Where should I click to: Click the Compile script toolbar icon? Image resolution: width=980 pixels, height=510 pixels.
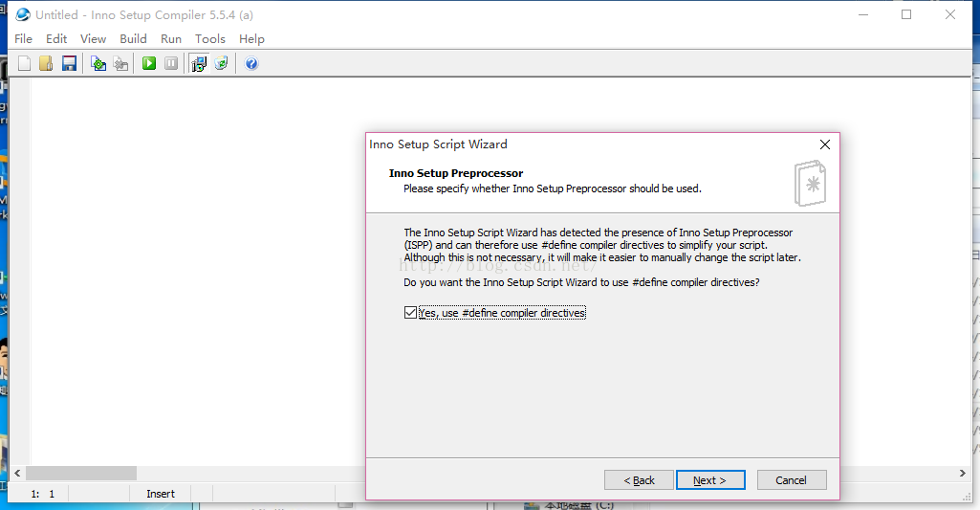tap(98, 63)
